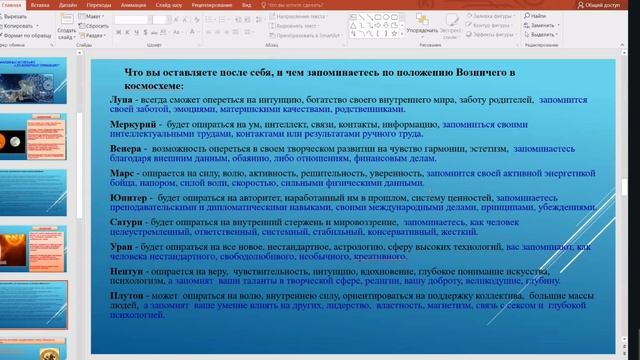Open Выровнять текст dropdown

(x=294, y=26)
